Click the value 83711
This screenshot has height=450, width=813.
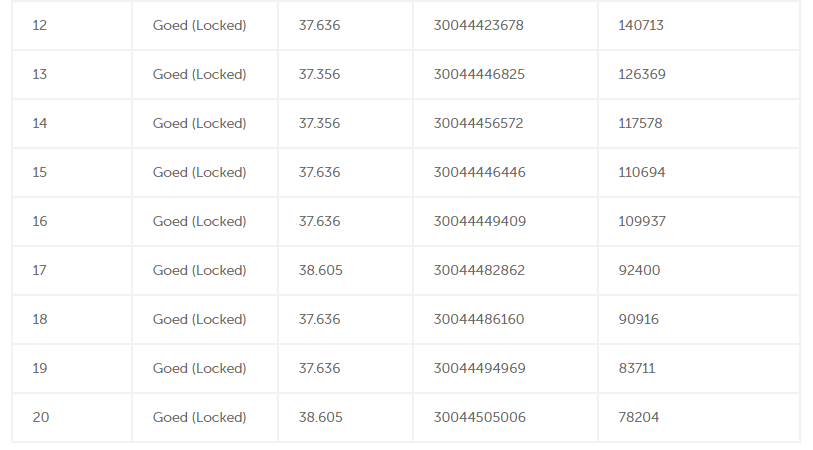point(637,369)
